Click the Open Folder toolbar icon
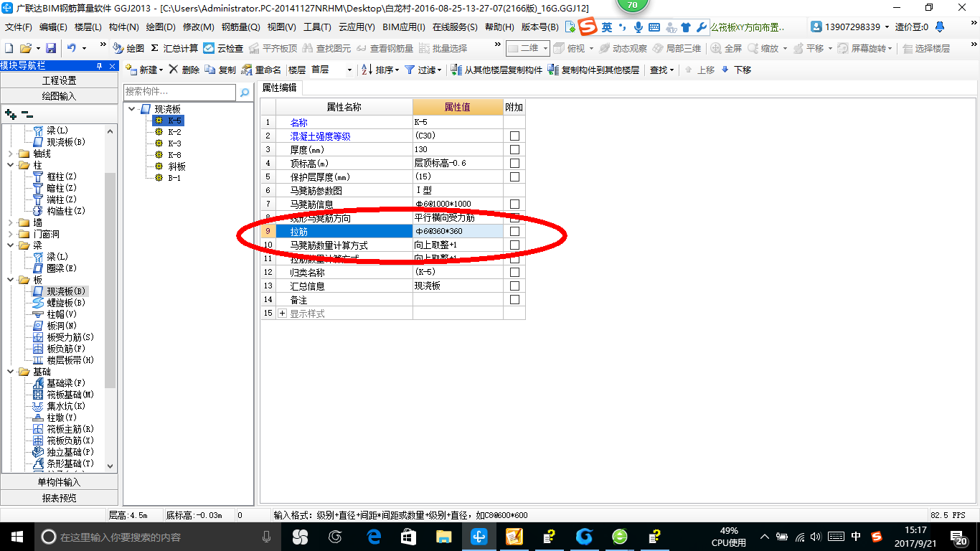This screenshot has width=980, height=551. coord(26,48)
